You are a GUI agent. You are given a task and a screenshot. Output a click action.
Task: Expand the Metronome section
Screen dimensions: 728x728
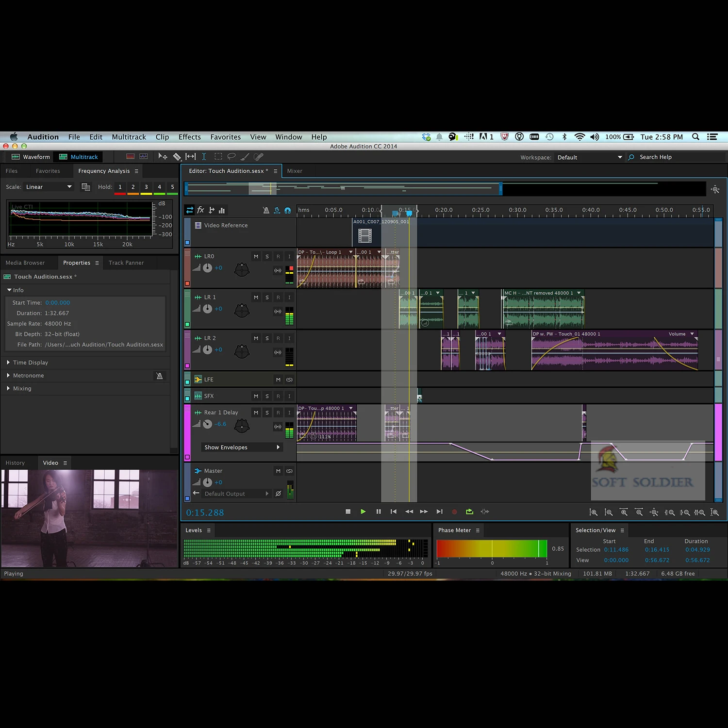point(8,376)
